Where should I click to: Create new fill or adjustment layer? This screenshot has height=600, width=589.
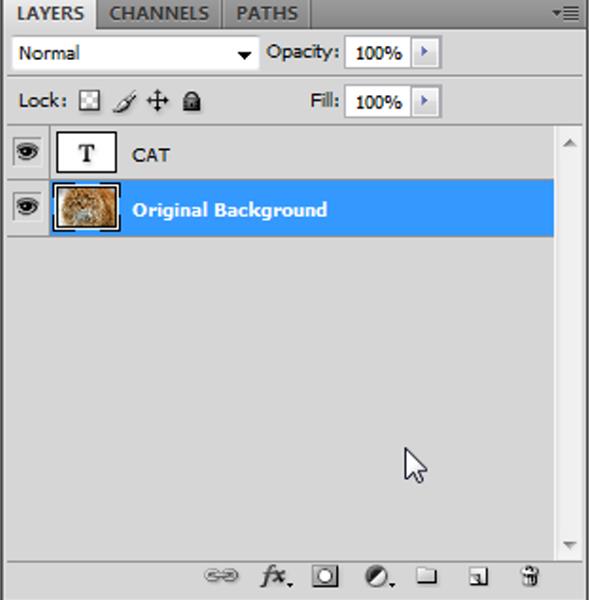379,576
